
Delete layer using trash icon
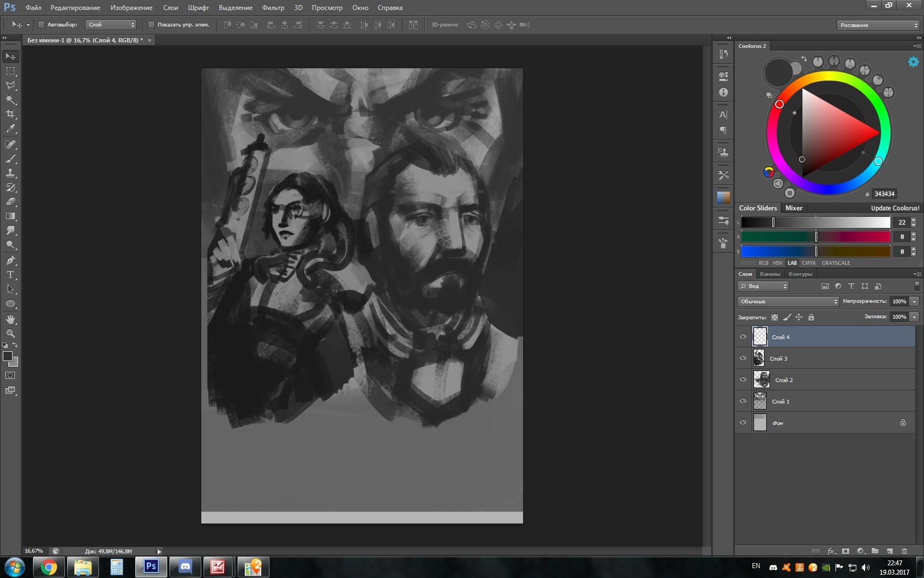click(904, 551)
